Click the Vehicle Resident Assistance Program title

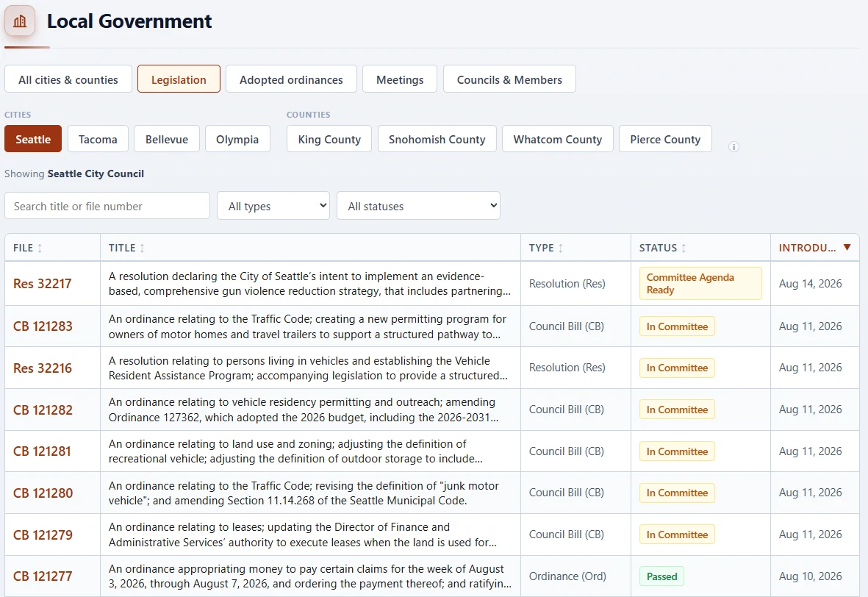(308, 368)
